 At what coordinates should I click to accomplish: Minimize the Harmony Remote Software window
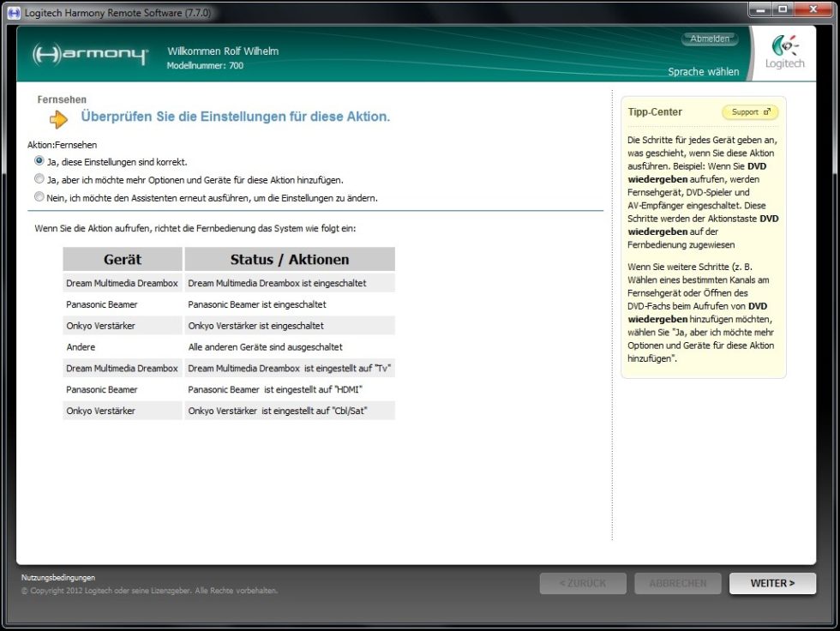[761, 9]
